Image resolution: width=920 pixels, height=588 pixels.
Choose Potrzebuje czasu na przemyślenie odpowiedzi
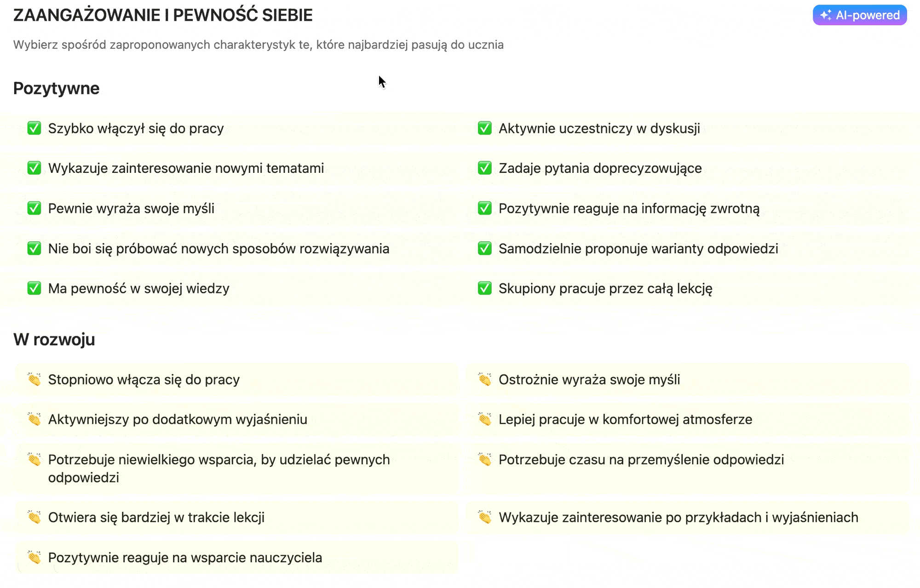pos(689,468)
